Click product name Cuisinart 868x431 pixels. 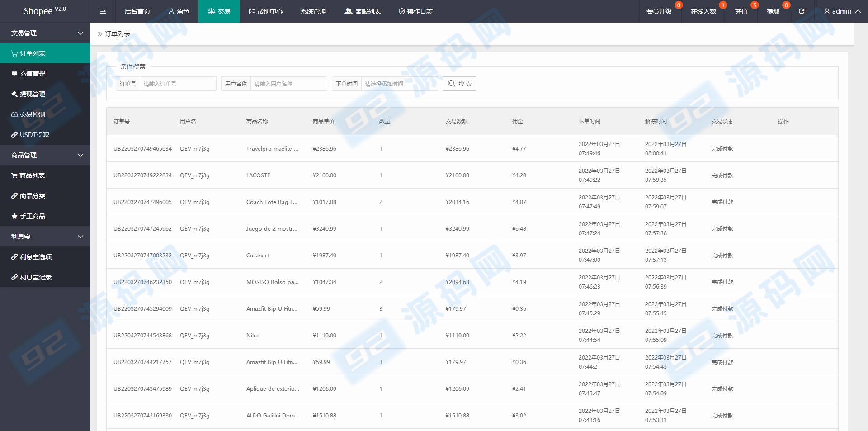click(x=258, y=256)
